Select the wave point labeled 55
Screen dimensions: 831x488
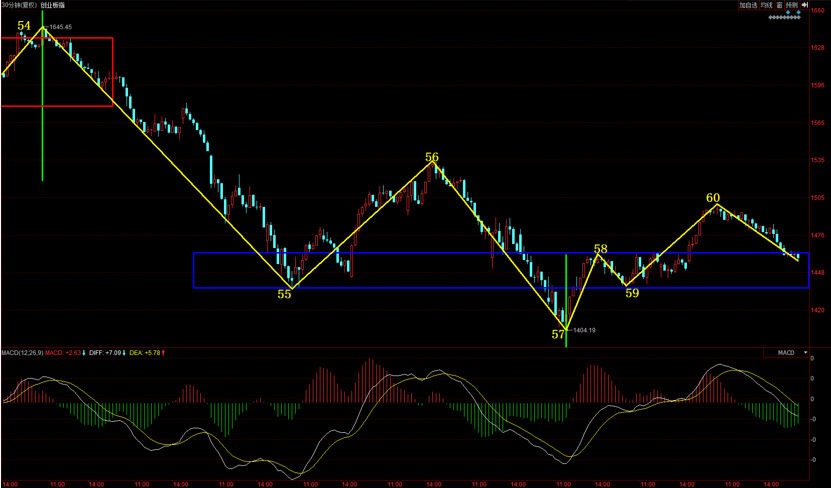point(285,294)
